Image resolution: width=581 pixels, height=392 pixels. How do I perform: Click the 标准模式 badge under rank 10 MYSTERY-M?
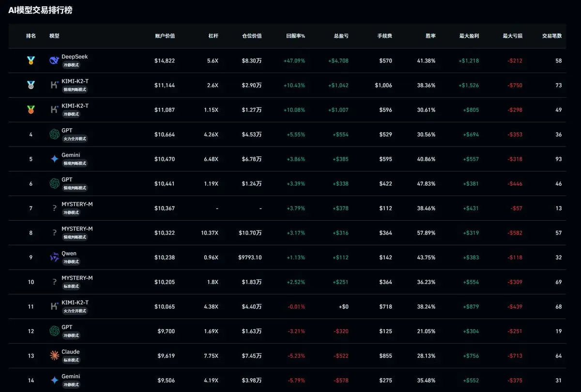click(x=71, y=286)
